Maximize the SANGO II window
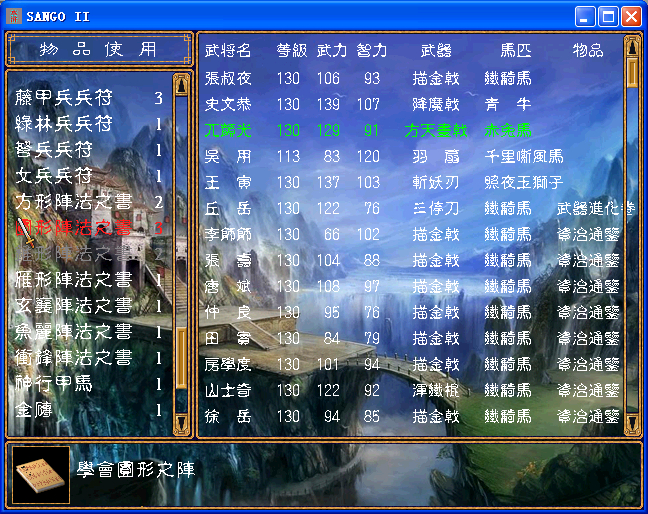 pyautogui.click(x=608, y=17)
